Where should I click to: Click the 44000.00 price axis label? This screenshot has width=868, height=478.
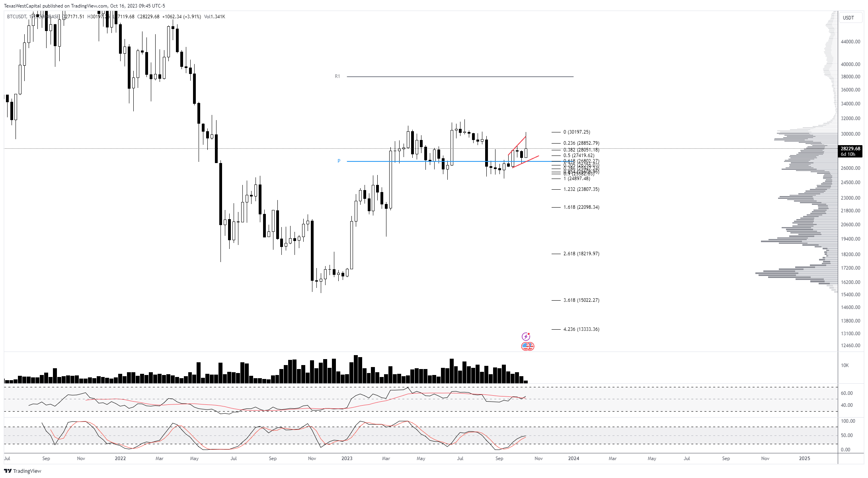coord(850,42)
